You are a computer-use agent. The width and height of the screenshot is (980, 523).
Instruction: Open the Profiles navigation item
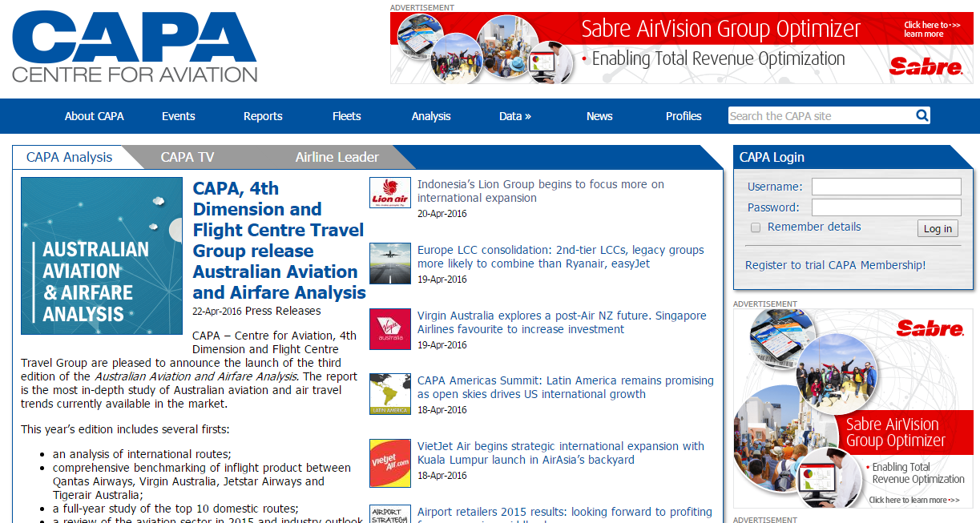(x=684, y=116)
